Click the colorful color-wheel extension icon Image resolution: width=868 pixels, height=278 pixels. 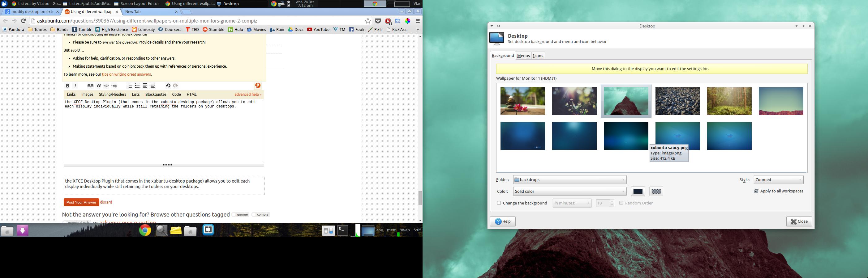[x=407, y=21]
